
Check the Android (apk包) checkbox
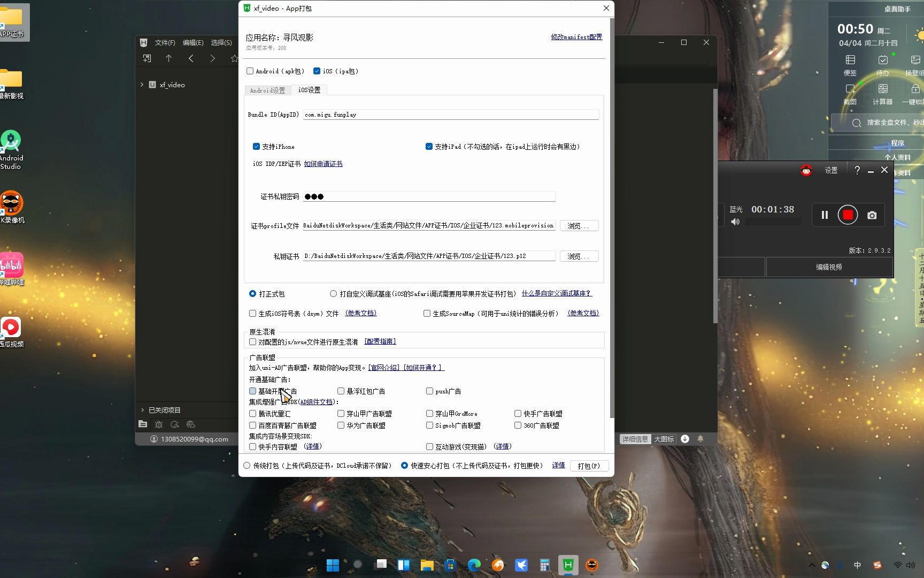250,71
